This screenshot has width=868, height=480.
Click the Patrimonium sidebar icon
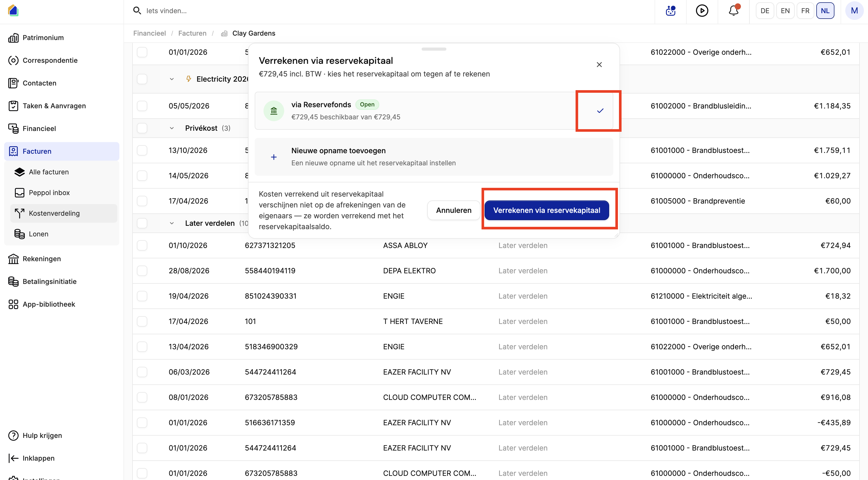[13, 38]
